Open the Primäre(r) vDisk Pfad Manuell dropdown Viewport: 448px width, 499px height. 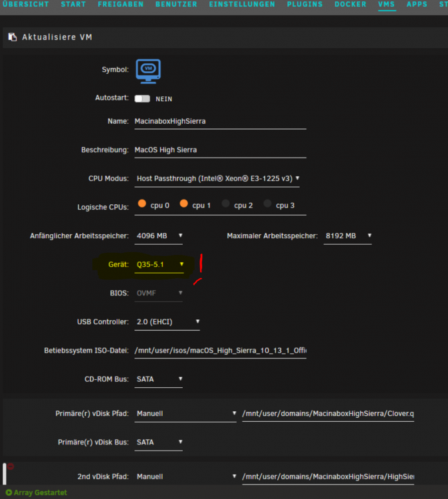185,413
